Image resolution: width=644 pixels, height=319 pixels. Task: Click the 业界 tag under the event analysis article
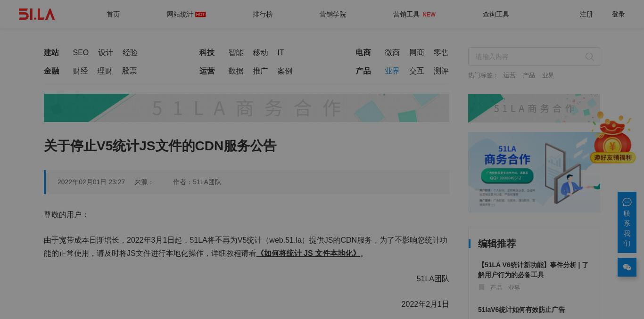click(x=514, y=288)
